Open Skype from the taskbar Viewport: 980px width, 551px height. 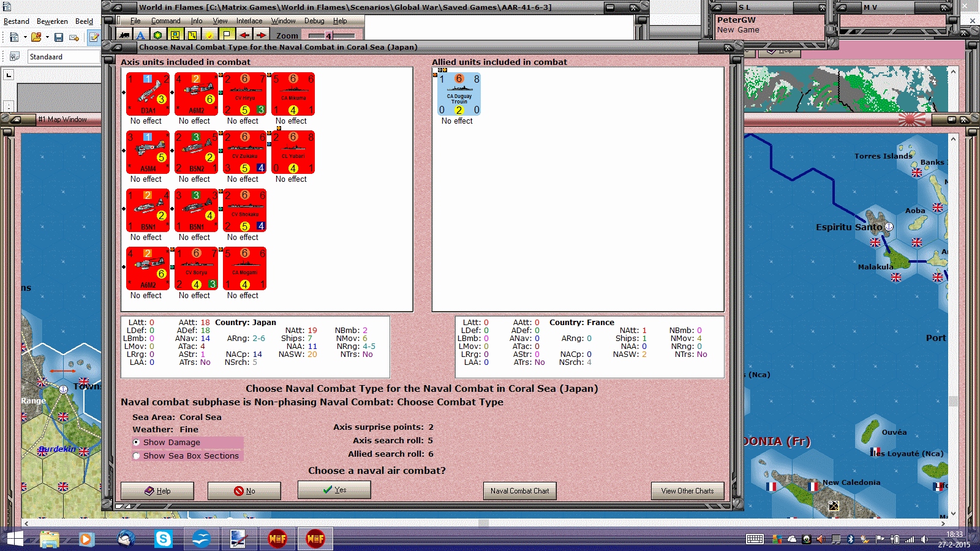coord(164,539)
